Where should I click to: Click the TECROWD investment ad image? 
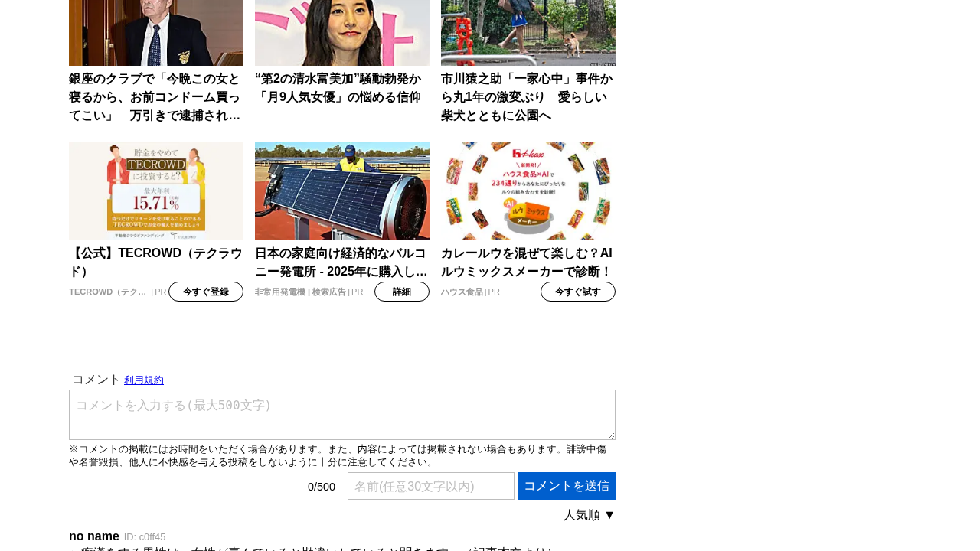(x=156, y=191)
